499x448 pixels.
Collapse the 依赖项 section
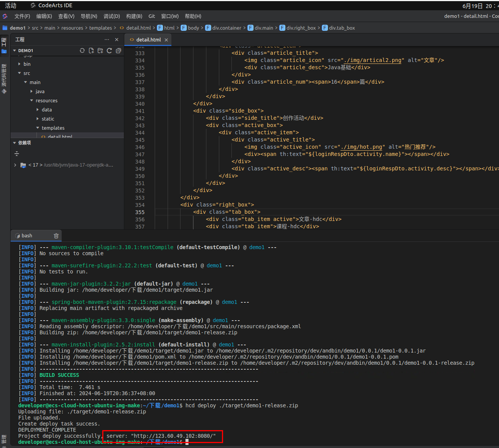coord(14,143)
